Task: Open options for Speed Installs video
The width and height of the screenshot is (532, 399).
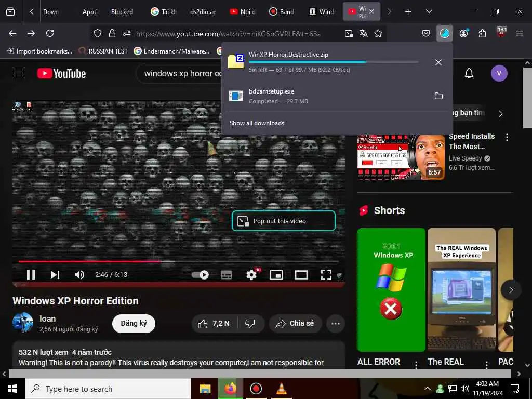Action: coord(507,137)
